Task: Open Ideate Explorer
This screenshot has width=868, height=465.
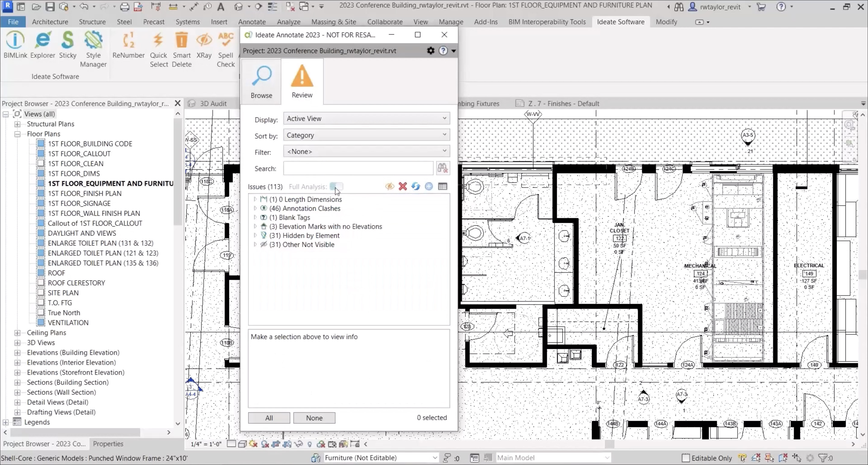Action: 42,45
